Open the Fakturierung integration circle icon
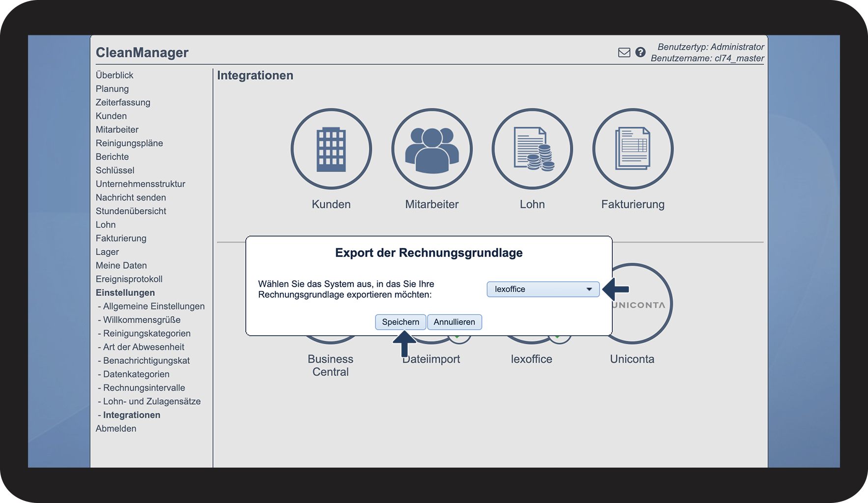 [633, 149]
